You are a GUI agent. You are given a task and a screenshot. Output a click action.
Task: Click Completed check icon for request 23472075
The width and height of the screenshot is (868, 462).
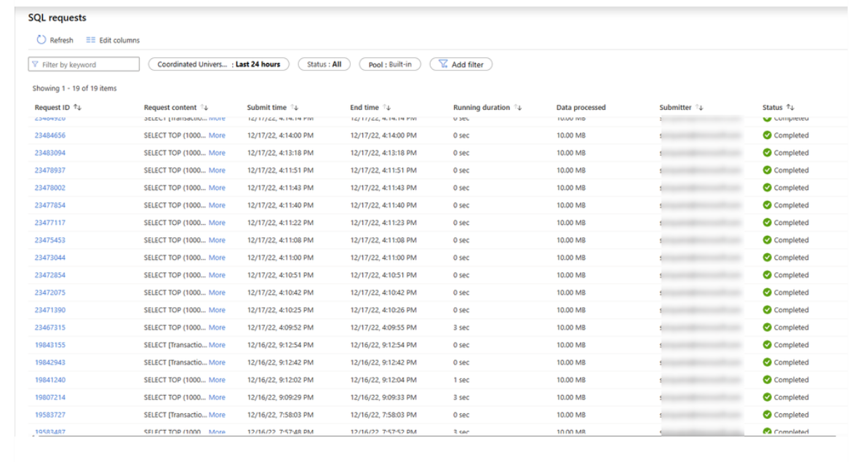pyautogui.click(x=768, y=292)
